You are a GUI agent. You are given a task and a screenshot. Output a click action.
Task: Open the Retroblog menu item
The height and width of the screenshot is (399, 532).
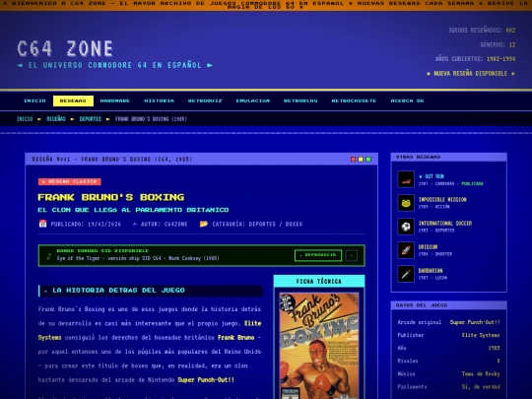pos(300,100)
